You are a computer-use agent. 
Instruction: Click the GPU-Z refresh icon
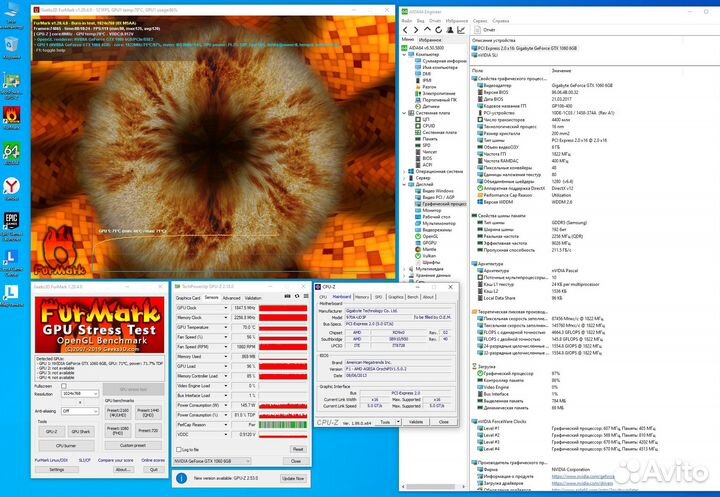(x=297, y=297)
